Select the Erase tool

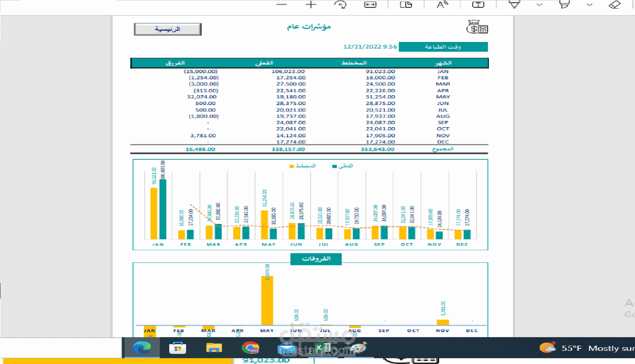coord(614,5)
